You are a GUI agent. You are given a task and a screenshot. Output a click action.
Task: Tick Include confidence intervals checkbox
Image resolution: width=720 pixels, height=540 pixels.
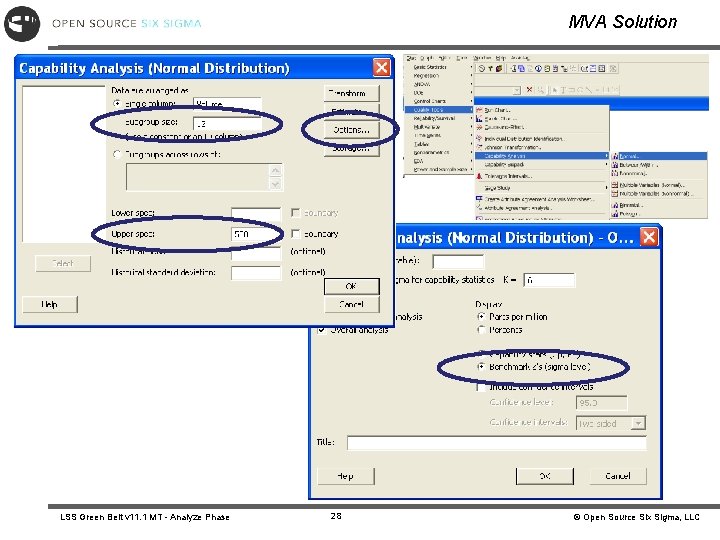click(x=481, y=387)
